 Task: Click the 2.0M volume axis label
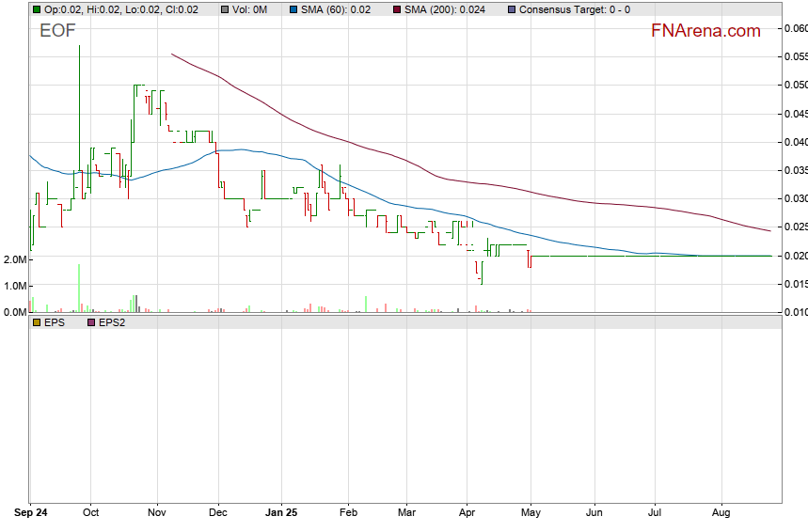pyautogui.click(x=14, y=259)
